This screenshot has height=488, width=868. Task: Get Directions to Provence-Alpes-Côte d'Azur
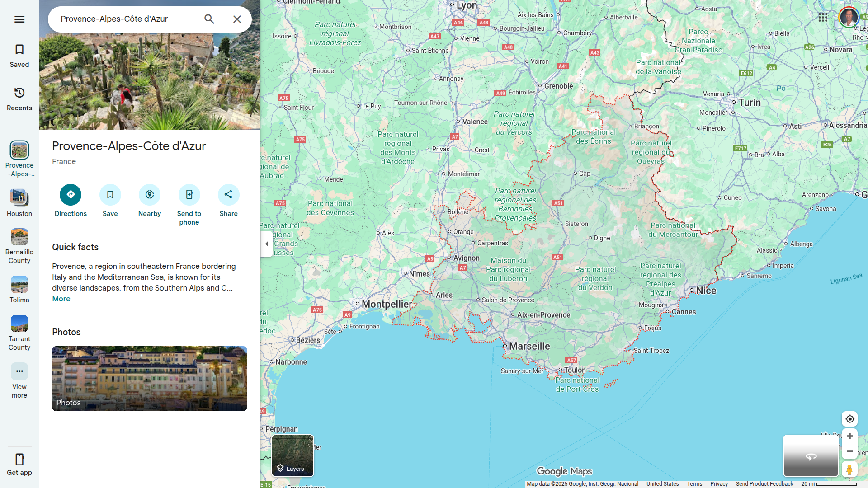(x=71, y=195)
